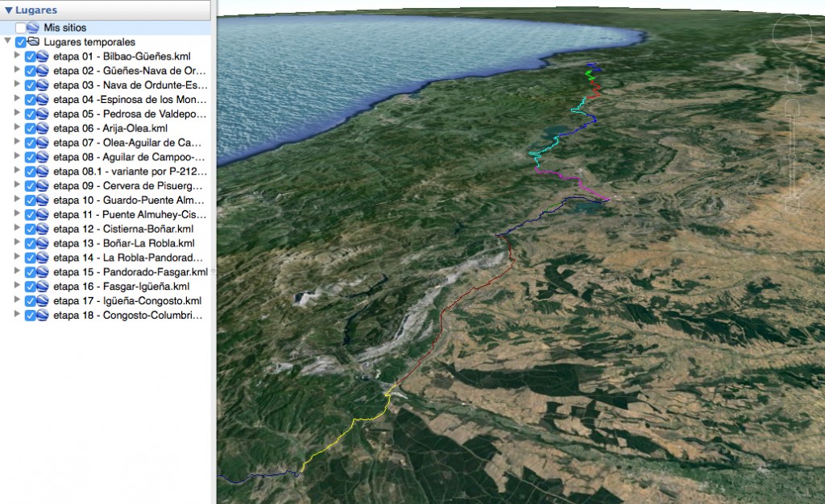The width and height of the screenshot is (825, 504).
Task: Collapse the Lugares temporales folder tree
Action: coord(6,41)
